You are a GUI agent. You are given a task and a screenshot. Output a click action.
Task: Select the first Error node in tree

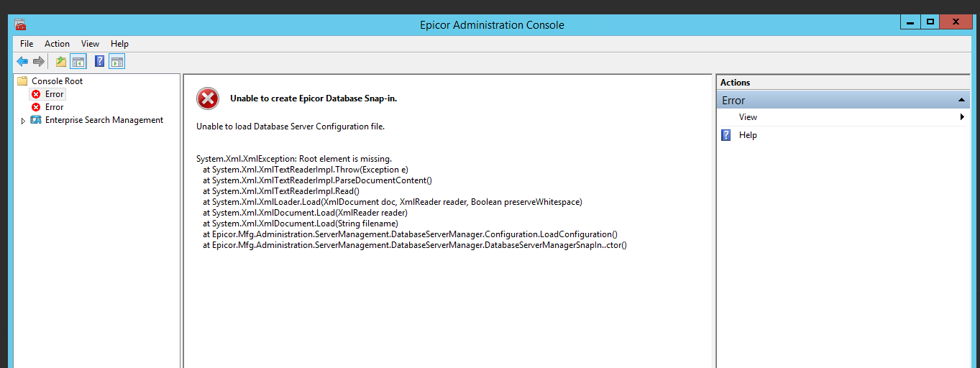coord(54,94)
